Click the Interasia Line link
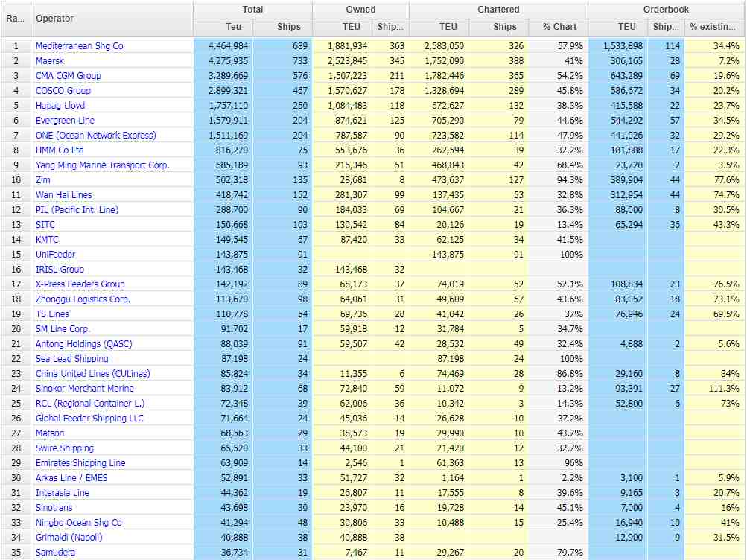The image size is (747, 560). tap(63, 492)
